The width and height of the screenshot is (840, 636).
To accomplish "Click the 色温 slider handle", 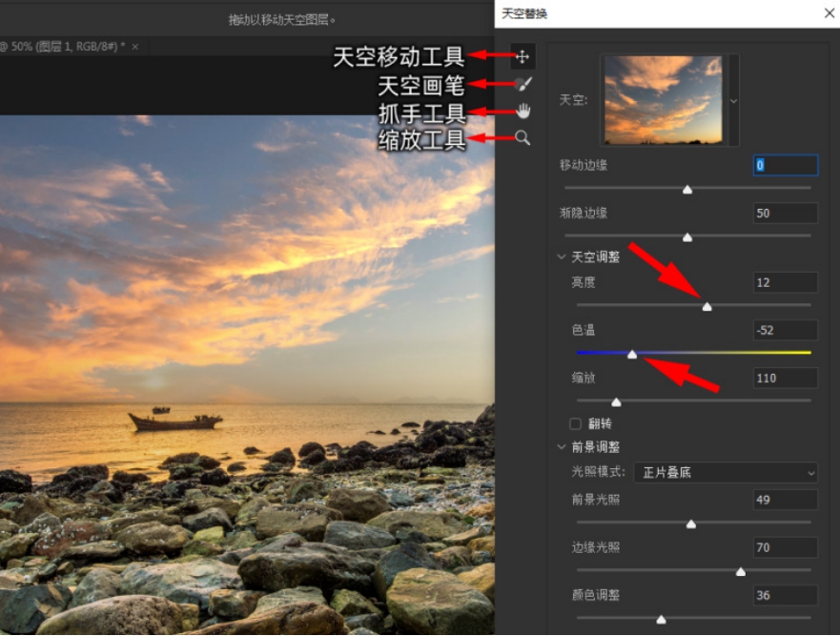I will point(632,354).
